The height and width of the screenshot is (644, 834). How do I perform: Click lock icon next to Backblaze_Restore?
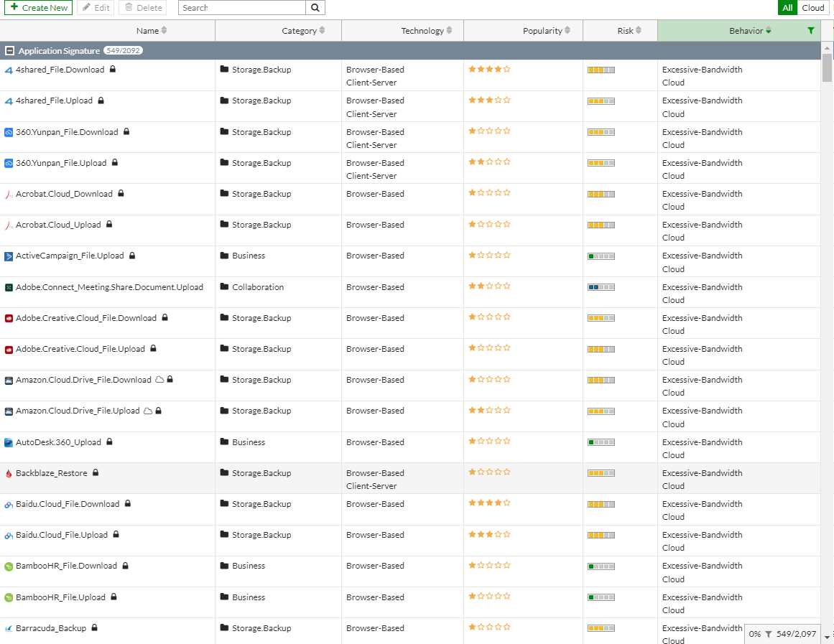click(x=96, y=472)
